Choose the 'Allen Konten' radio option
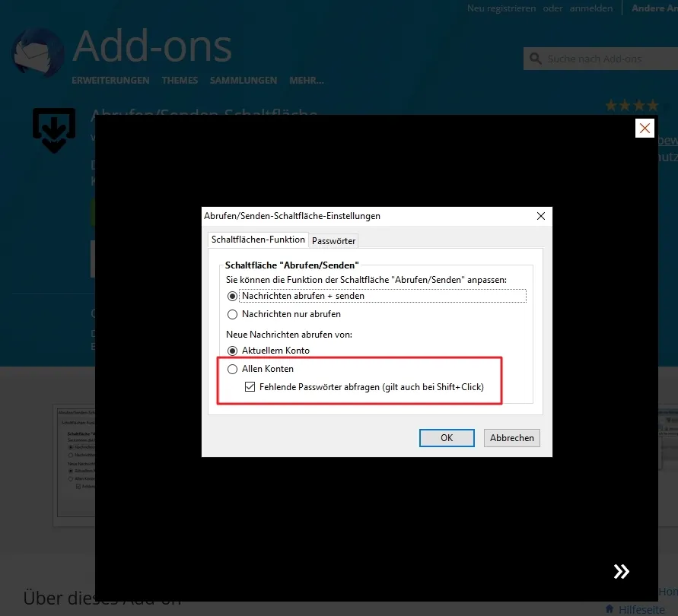This screenshot has height=616, width=678. 233,369
